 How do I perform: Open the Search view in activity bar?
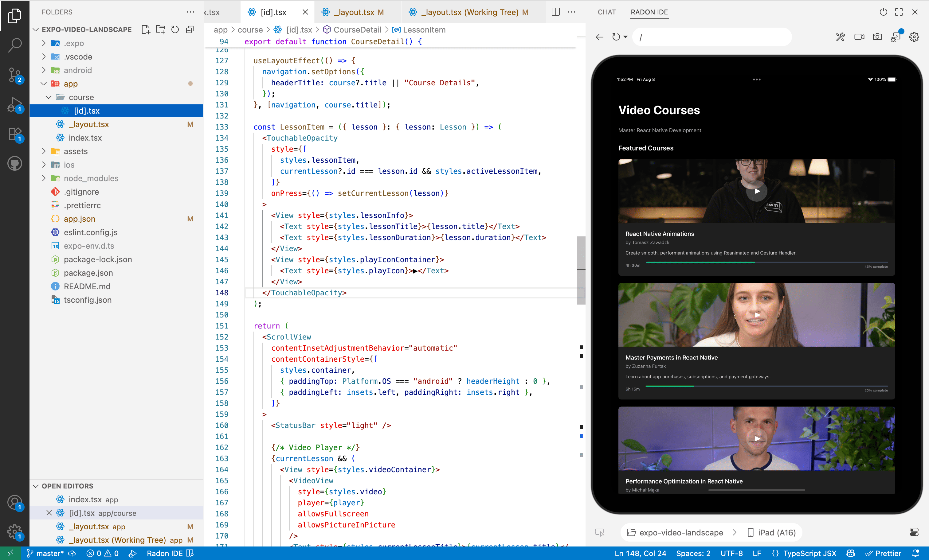15,45
